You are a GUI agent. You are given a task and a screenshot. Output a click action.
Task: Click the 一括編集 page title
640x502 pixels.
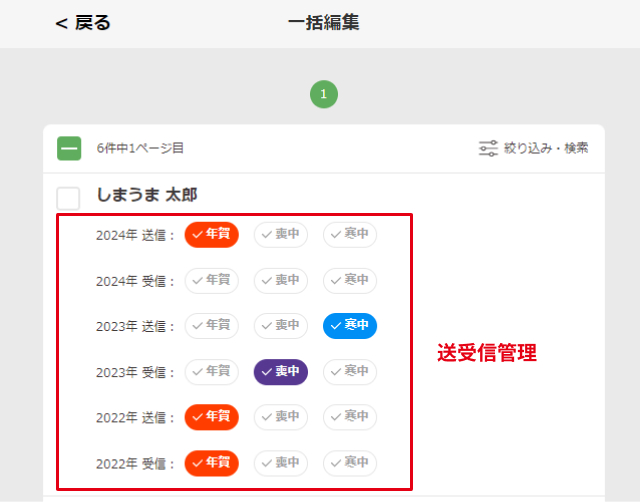[324, 22]
